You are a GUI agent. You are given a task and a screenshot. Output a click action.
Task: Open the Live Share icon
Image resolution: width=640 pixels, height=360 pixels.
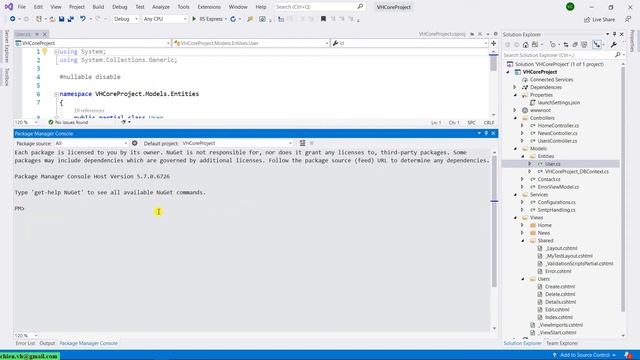587,19
